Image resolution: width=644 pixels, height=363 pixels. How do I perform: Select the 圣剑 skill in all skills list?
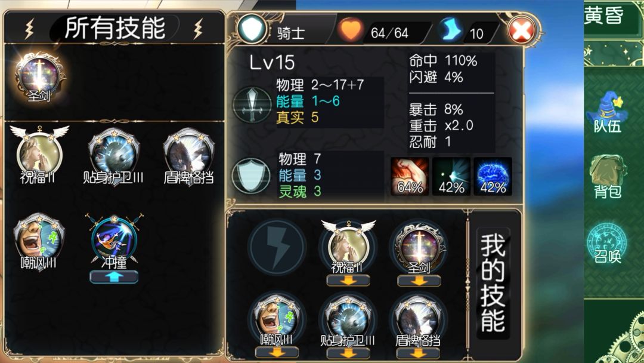39,77
